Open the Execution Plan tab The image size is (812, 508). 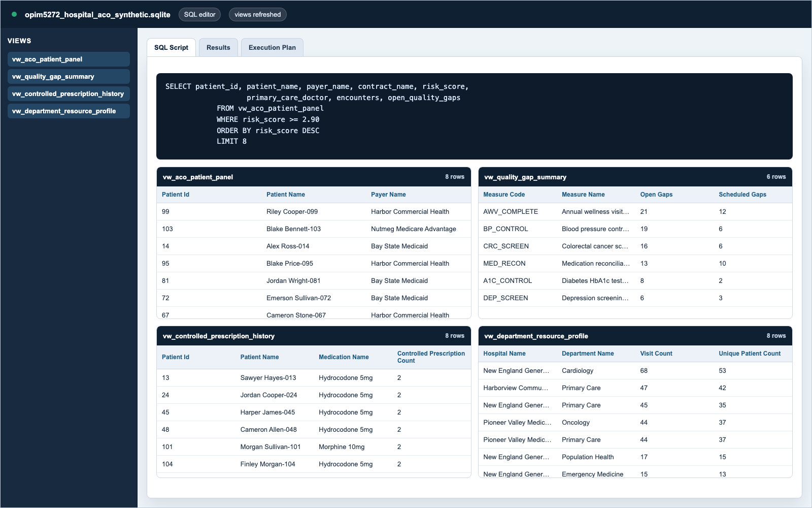tap(272, 47)
